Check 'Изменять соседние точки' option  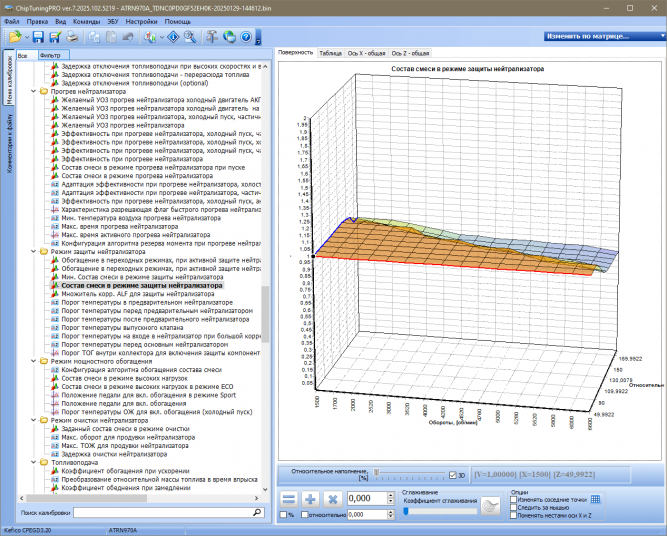(x=513, y=499)
